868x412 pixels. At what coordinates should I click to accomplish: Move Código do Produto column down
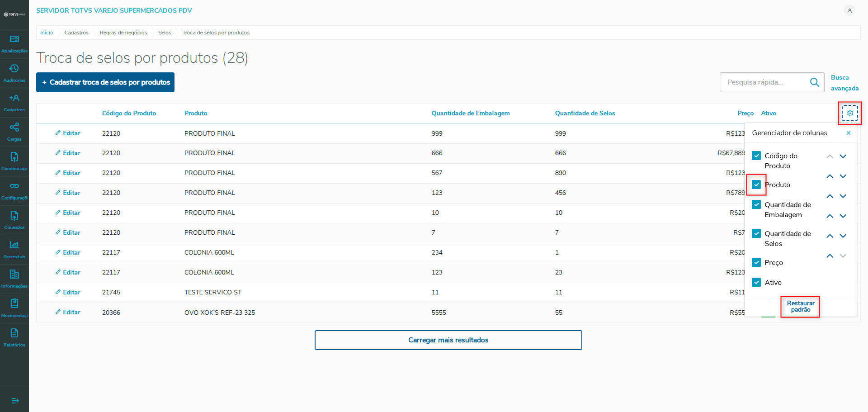pyautogui.click(x=843, y=156)
